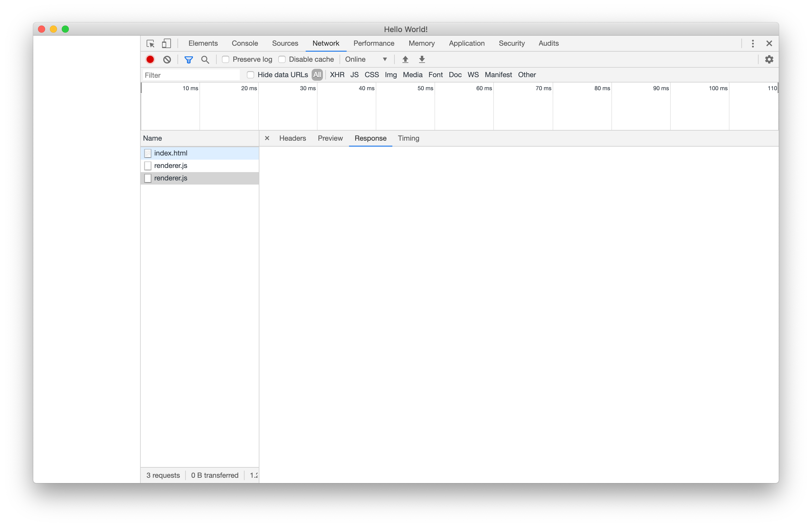812x527 pixels.
Task: Close DevTools with the X icon
Action: click(x=769, y=43)
